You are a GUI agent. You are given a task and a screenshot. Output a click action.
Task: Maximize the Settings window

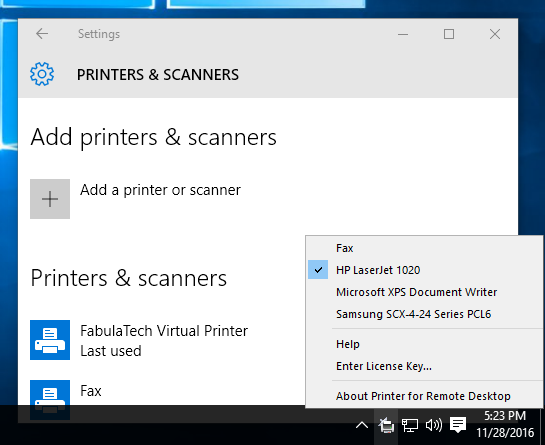click(x=449, y=34)
